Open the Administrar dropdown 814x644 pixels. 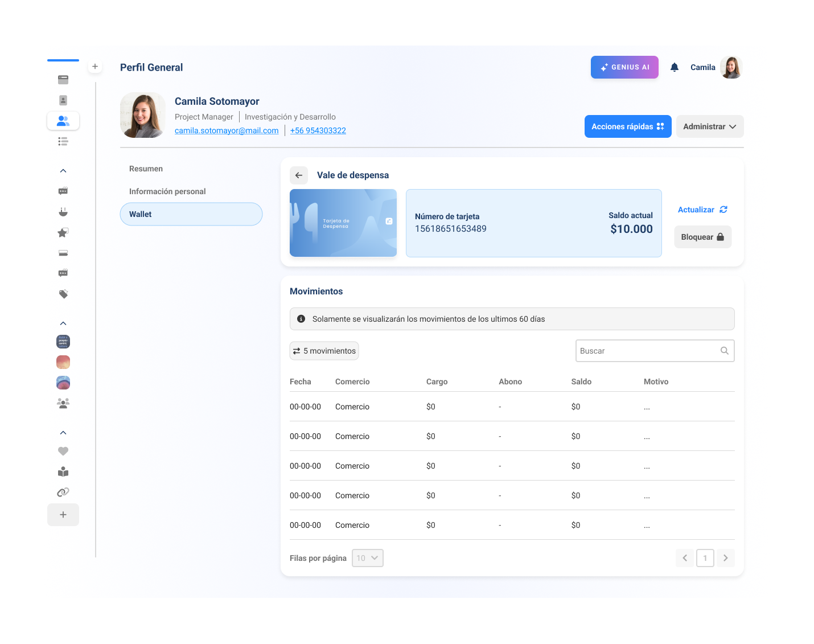pos(709,126)
